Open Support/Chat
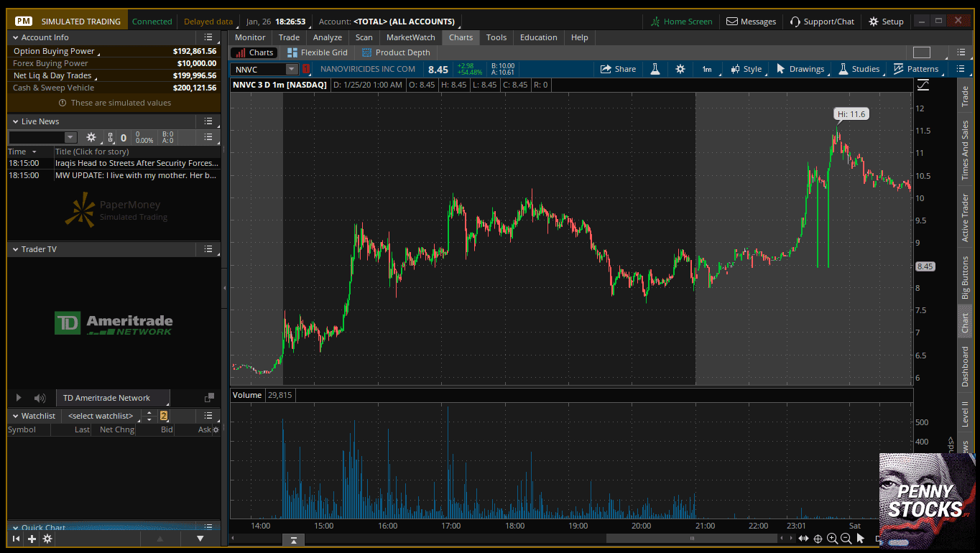The image size is (980, 553). pos(823,22)
